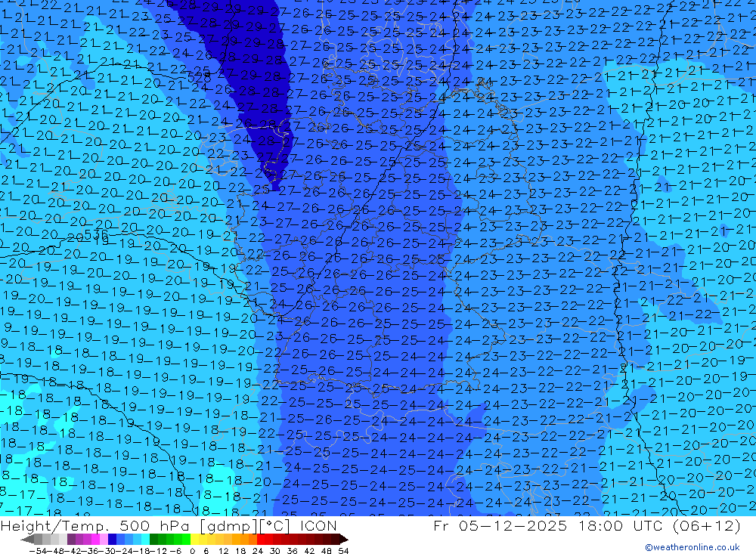Click the 536 height contour label

point(97,235)
